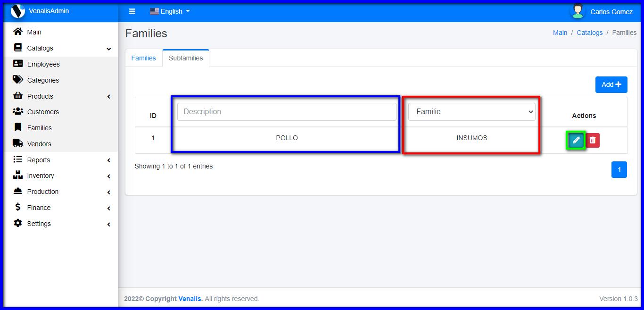Open the Familie filter dropdown
This screenshot has height=310, width=644.
[x=471, y=112]
